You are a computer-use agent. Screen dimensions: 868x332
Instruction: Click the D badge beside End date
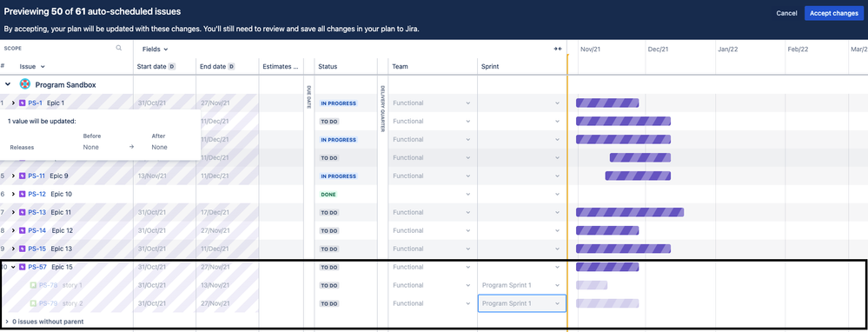pyautogui.click(x=231, y=66)
